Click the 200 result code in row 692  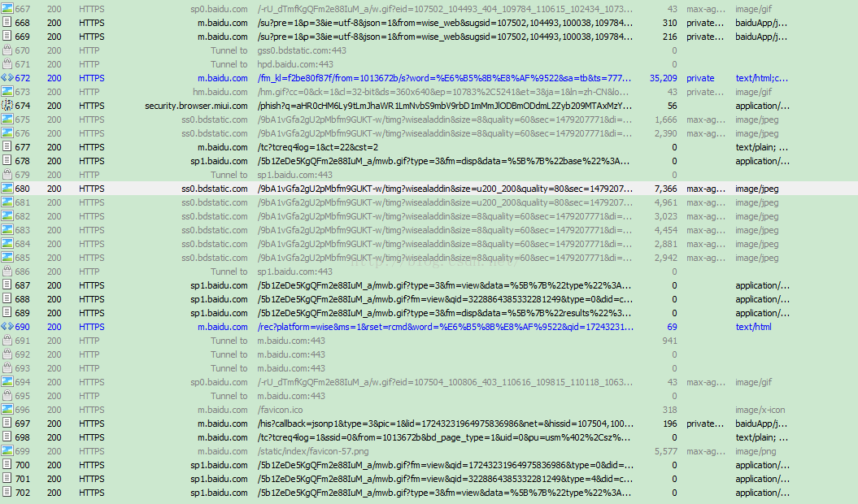[x=54, y=354]
